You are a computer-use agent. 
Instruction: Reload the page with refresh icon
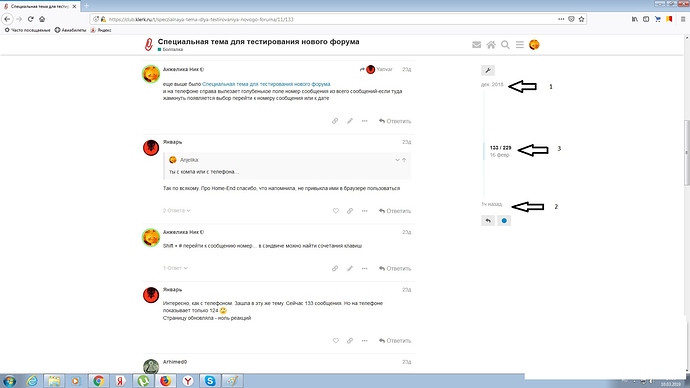(x=30, y=19)
